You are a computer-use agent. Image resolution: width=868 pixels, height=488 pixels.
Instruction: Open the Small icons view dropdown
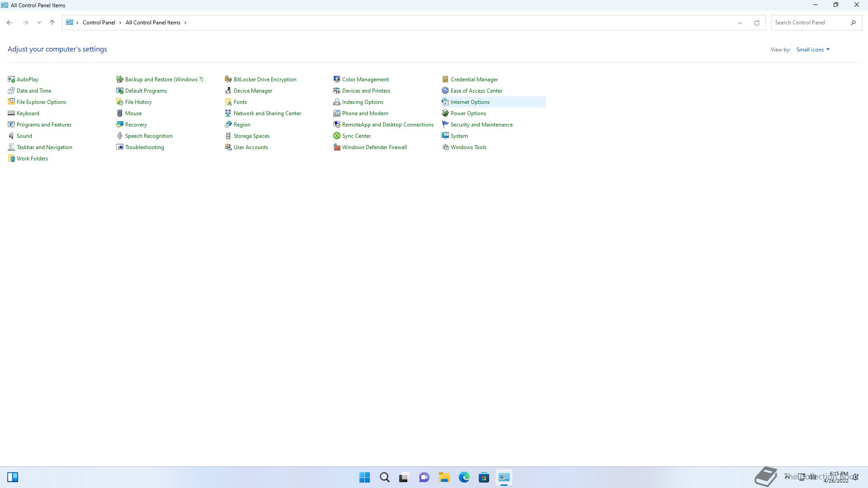tap(813, 50)
